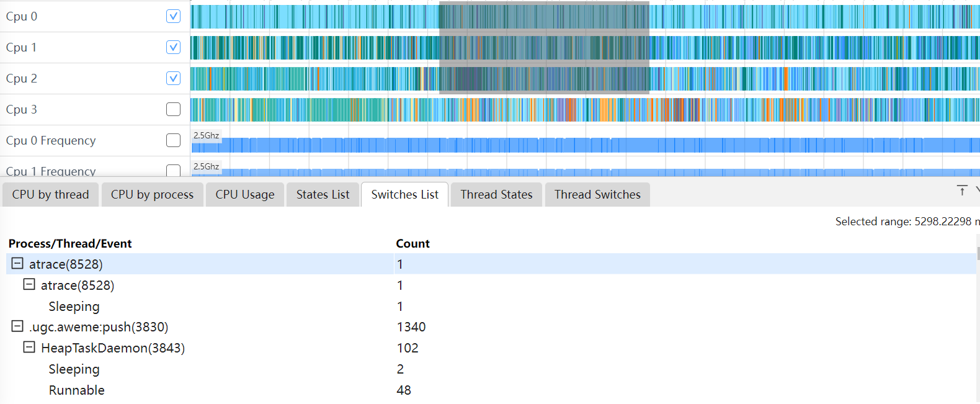
Task: Collapse the HeapTaskDaemon(3843) thread
Action: (x=29, y=348)
